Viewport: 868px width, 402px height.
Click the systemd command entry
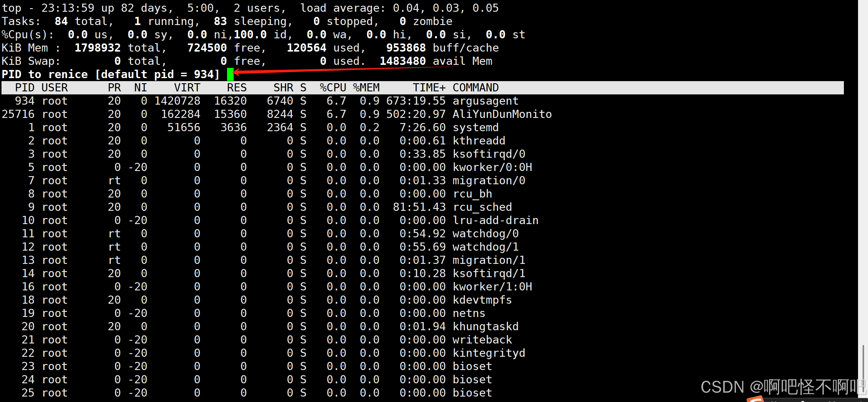[x=475, y=127]
